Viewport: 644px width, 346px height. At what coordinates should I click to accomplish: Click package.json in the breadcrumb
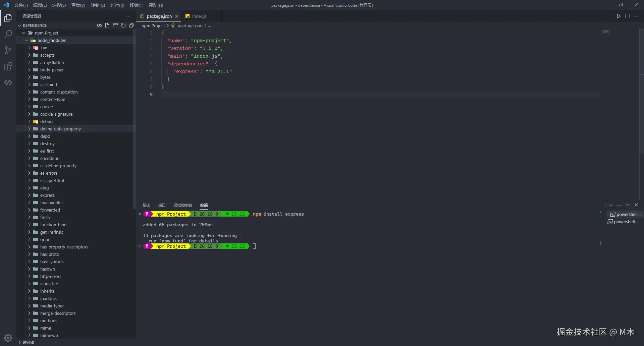(x=190, y=25)
